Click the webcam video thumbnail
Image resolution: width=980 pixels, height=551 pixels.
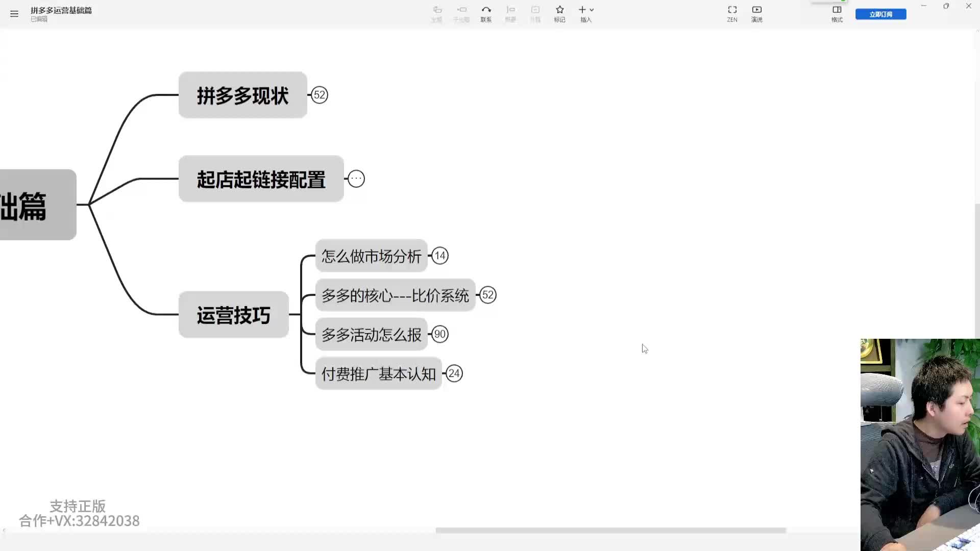pyautogui.click(x=920, y=444)
